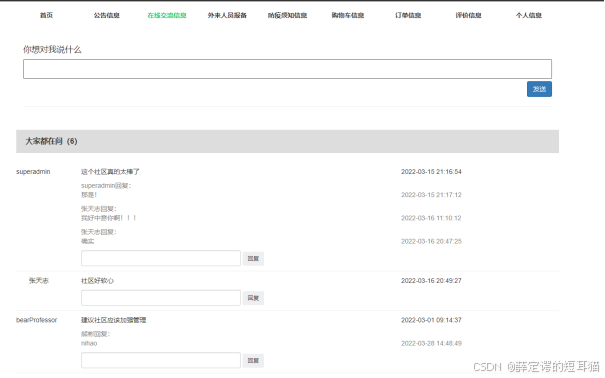Click the poster name 张天志
Viewport: 605px width, 378px height.
click(x=39, y=280)
